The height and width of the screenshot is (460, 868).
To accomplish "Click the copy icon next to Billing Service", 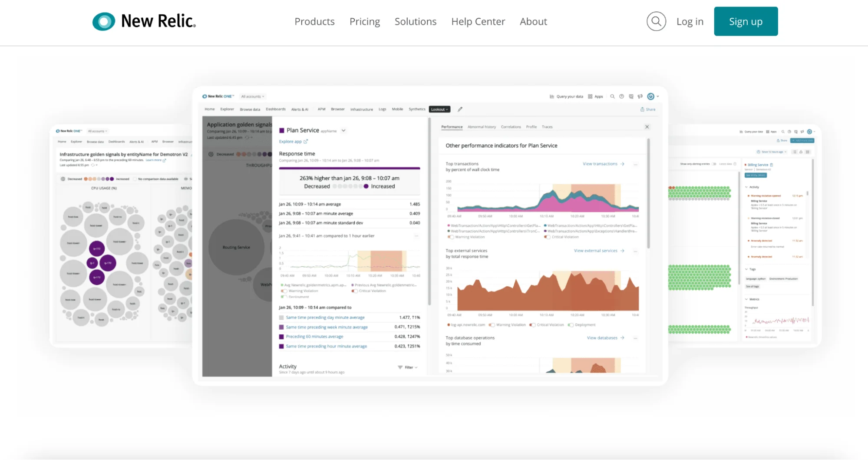I will tap(771, 165).
